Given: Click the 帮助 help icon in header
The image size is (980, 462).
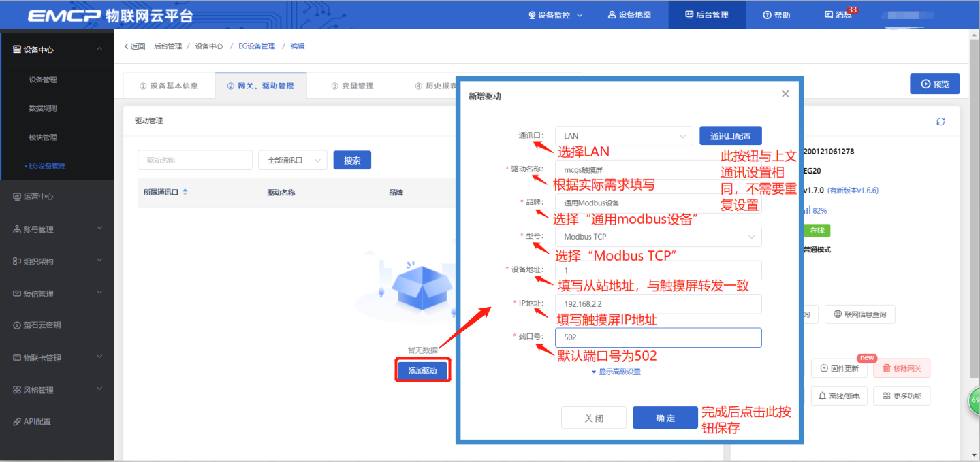Looking at the screenshot, I should pyautogui.click(x=776, y=14).
